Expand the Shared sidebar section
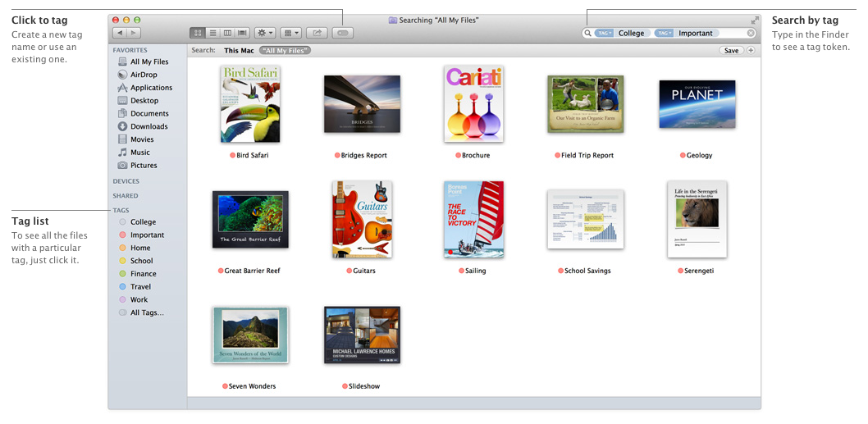Viewport: 868px width, 424px height. click(126, 195)
